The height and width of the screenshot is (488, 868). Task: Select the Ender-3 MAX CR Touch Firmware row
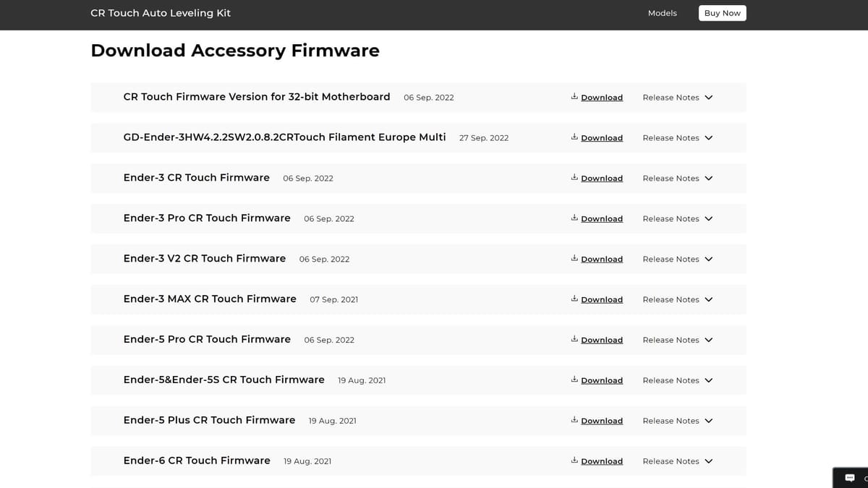[418, 299]
